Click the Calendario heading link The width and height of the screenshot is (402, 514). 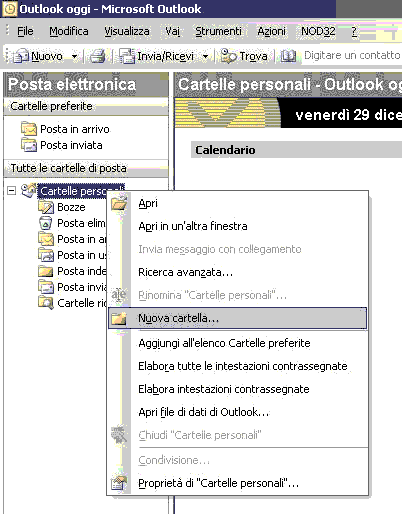pos(225,150)
